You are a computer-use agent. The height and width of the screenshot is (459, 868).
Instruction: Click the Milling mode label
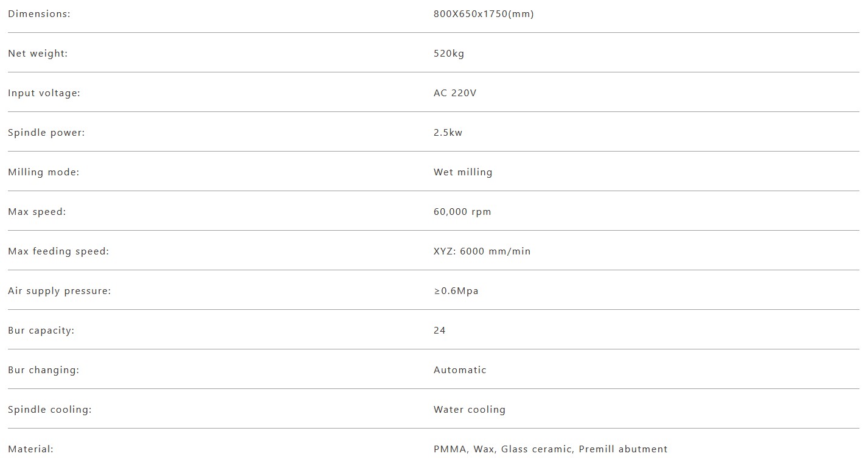44,172
